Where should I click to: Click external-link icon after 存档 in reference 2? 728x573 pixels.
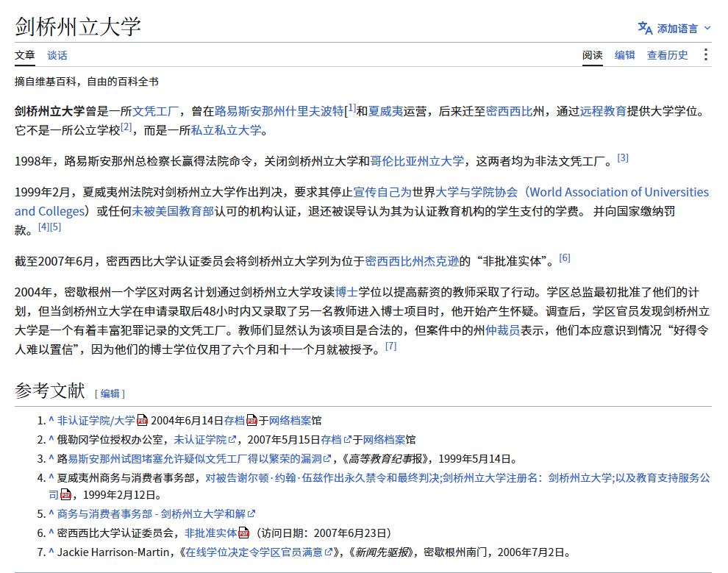pyautogui.click(x=347, y=439)
